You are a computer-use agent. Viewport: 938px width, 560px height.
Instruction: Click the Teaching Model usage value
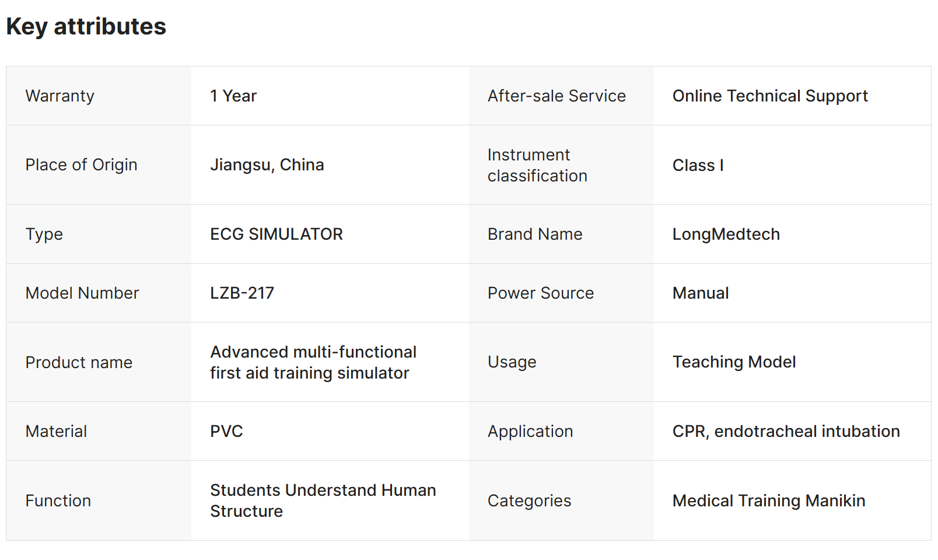coord(734,362)
